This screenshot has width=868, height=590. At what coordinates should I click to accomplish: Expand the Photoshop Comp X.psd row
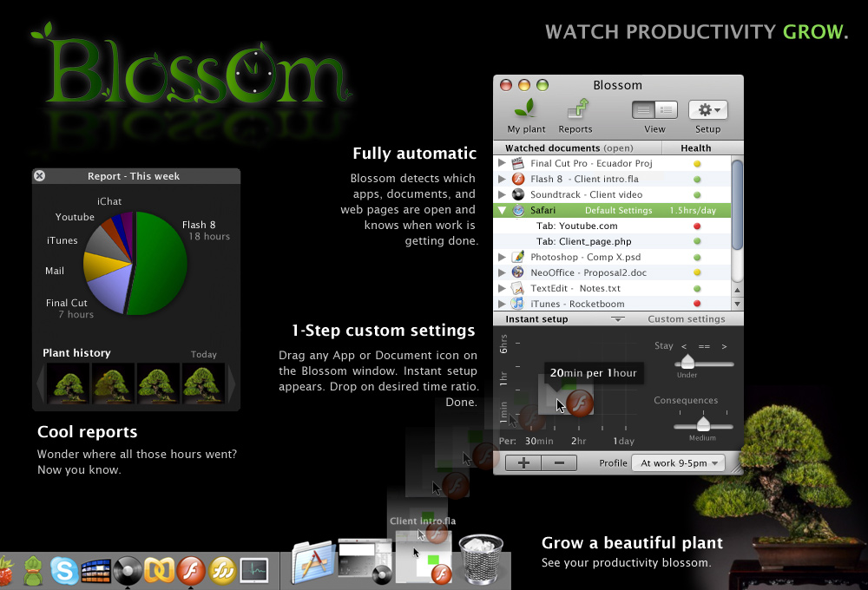[x=502, y=257]
